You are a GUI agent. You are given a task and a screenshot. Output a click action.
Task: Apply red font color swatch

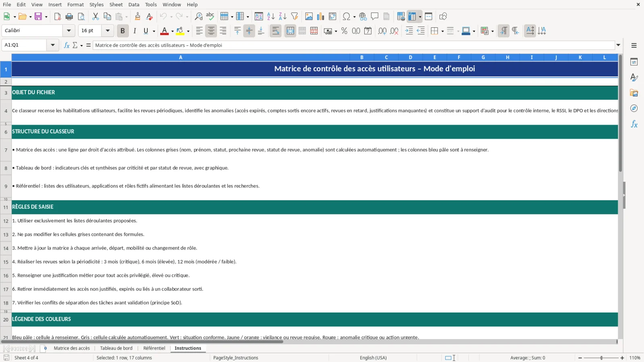[x=164, y=31]
